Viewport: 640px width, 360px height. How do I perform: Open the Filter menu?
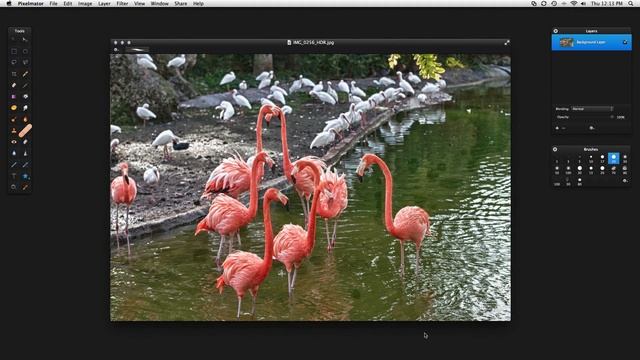pyautogui.click(x=122, y=4)
